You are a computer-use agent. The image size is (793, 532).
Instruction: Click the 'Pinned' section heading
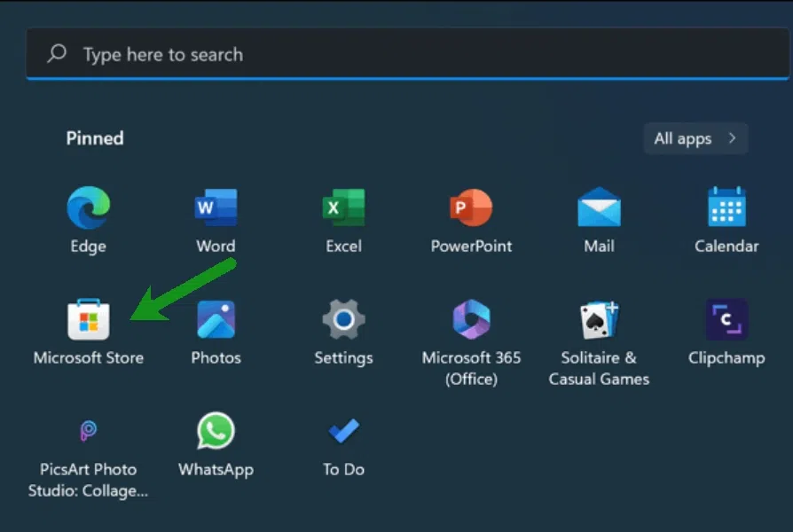click(95, 138)
